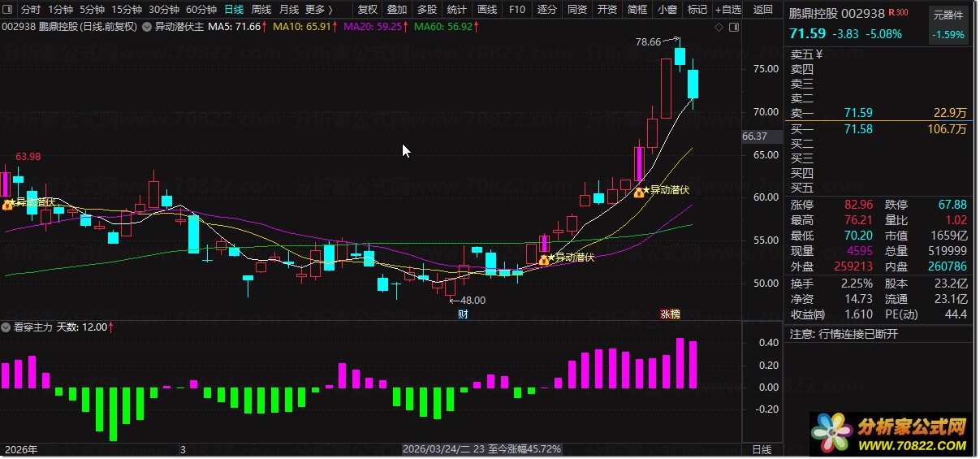Expand the 更多 periods dropdown
Image resolution: width=980 pixels, height=459 pixels.
pos(319,10)
